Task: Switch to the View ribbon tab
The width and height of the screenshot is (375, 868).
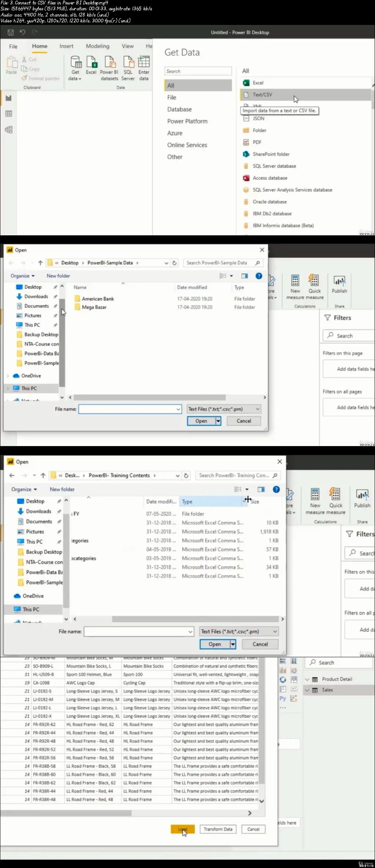Action: click(x=127, y=46)
